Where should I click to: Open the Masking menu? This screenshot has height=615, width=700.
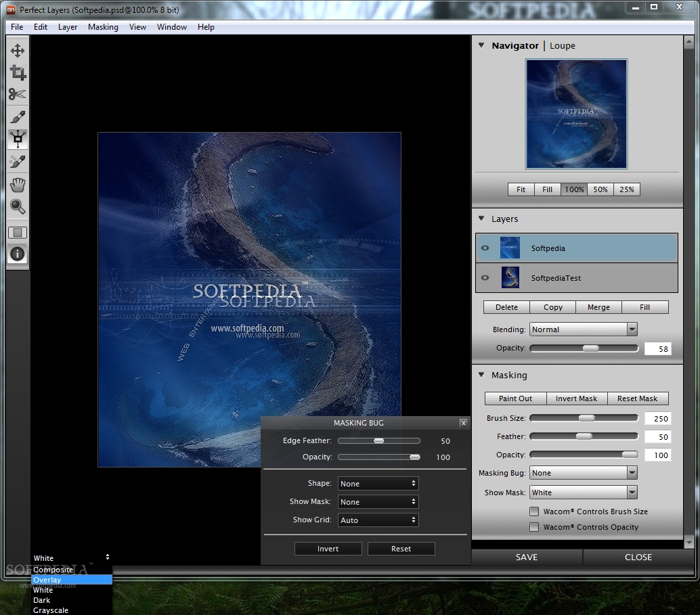pos(103,27)
